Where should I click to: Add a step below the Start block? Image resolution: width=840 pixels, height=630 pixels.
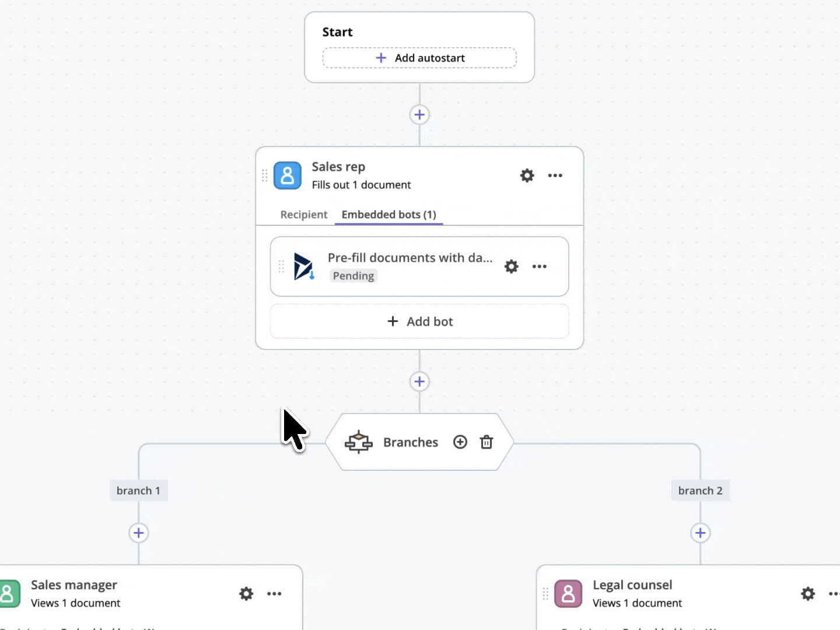[419, 114]
